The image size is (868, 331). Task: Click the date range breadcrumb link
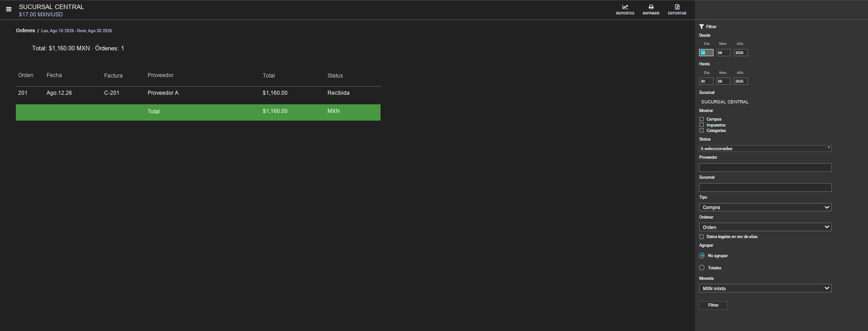point(77,31)
